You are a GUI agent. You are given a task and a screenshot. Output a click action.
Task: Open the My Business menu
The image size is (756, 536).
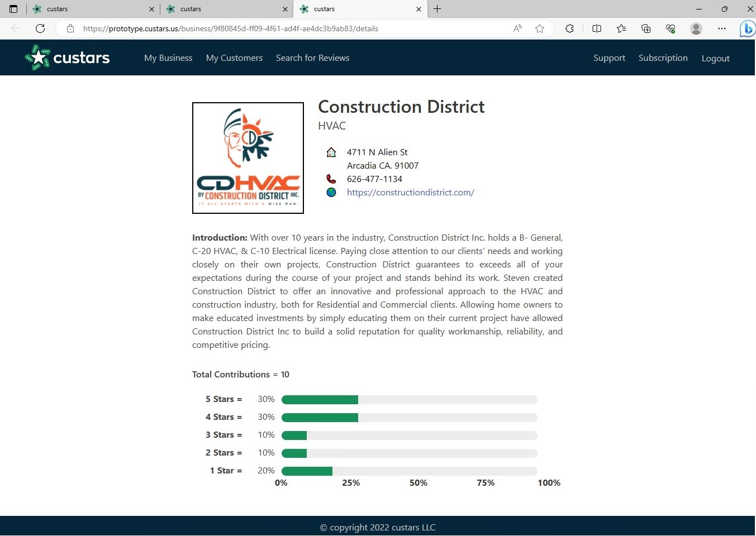coord(168,58)
